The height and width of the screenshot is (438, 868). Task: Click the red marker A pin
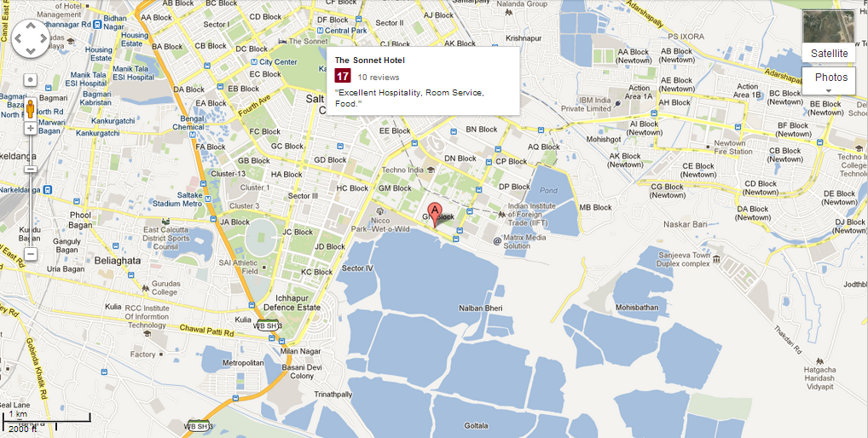click(435, 215)
